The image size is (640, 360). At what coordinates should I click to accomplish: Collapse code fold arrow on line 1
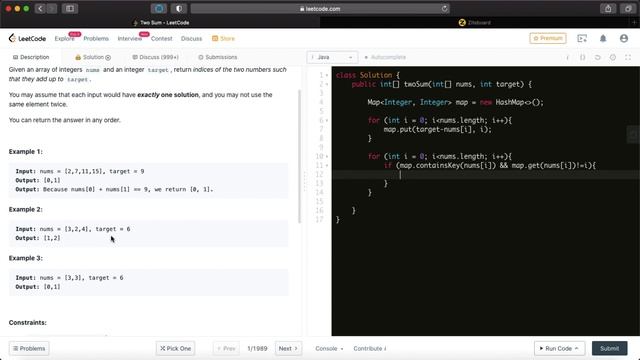tap(327, 76)
